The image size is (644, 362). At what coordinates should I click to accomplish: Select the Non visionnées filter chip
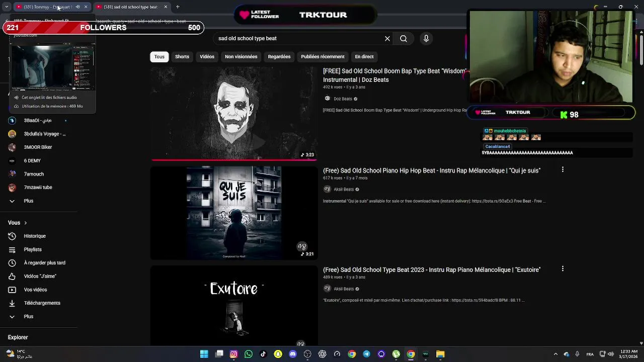tap(241, 57)
